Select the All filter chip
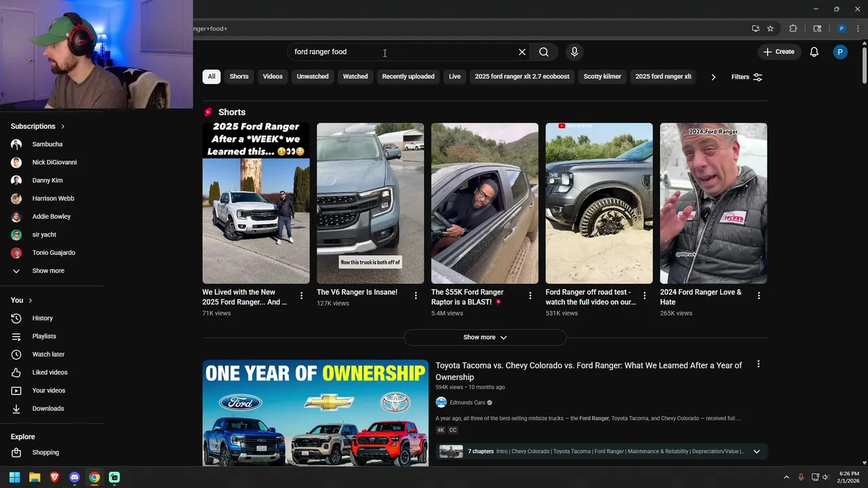Viewport: 868px width, 488px height. pyautogui.click(x=212, y=77)
